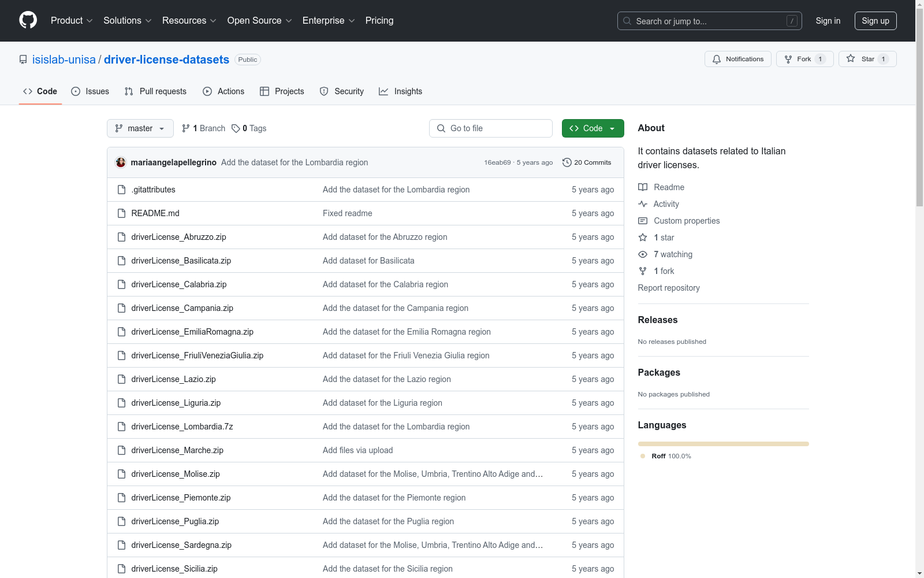Viewport: 924px width, 578px height.
Task: Open commit hash 16eab69
Action: 497,162
